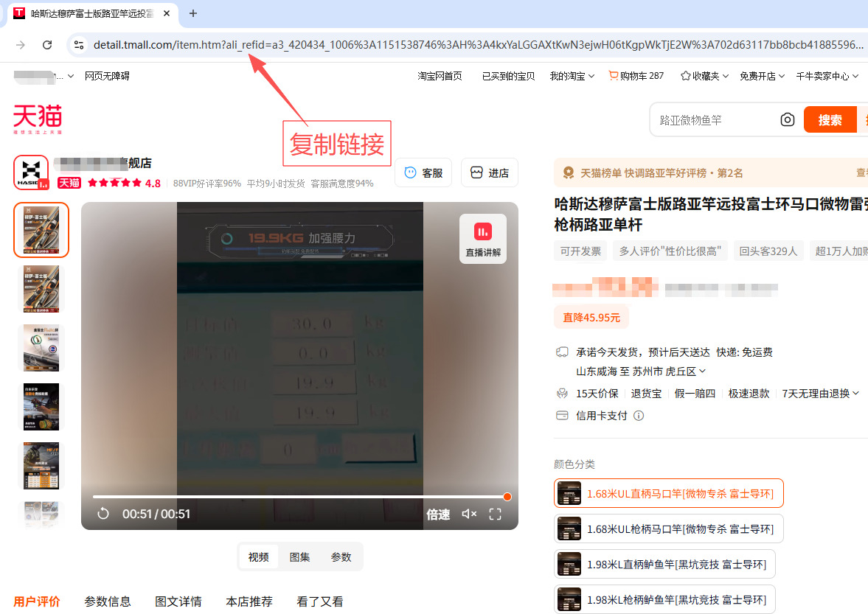Click the 天猫 logo
The image size is (868, 614).
(x=38, y=119)
